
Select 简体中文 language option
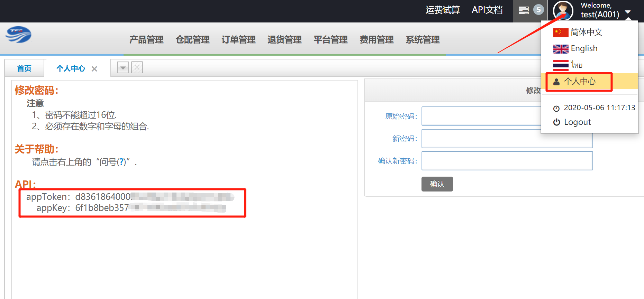click(586, 32)
